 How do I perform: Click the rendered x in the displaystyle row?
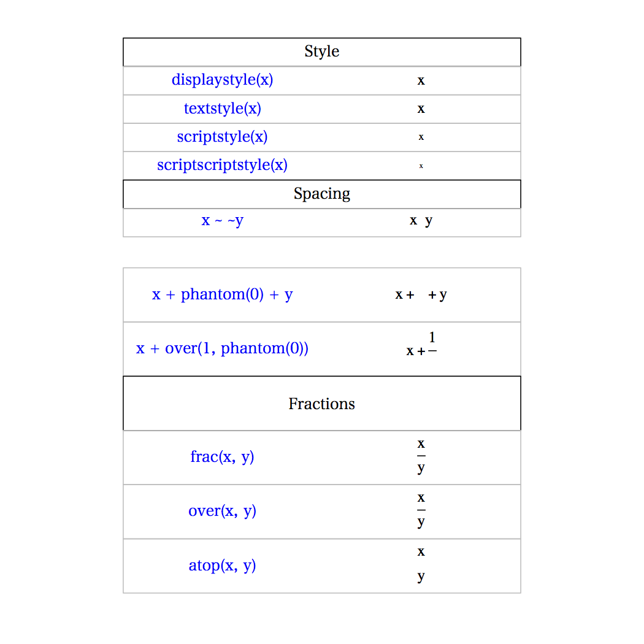421,80
